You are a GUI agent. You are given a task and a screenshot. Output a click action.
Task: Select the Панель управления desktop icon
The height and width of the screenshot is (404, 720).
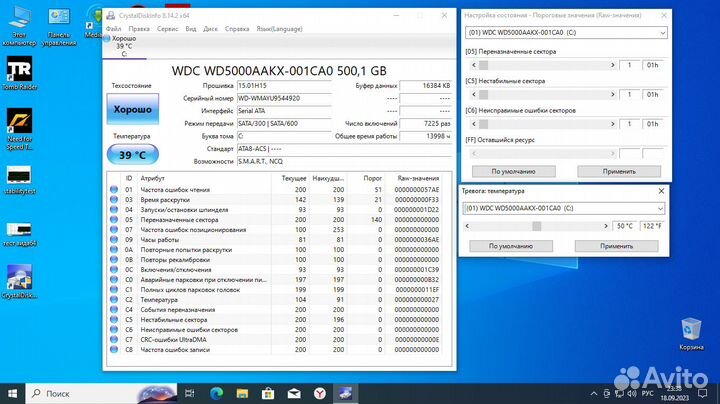coord(59,27)
